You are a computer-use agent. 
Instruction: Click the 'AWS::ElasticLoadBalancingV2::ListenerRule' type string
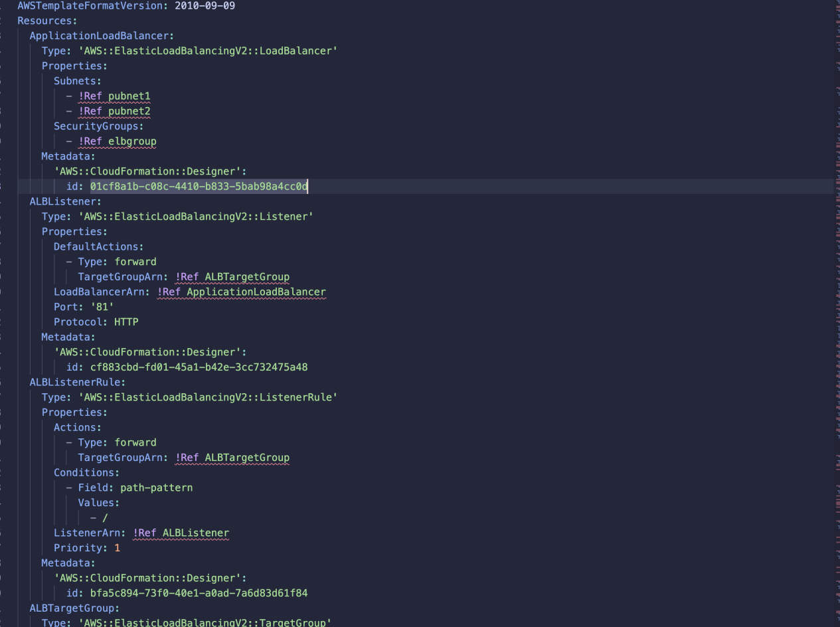[x=208, y=397]
